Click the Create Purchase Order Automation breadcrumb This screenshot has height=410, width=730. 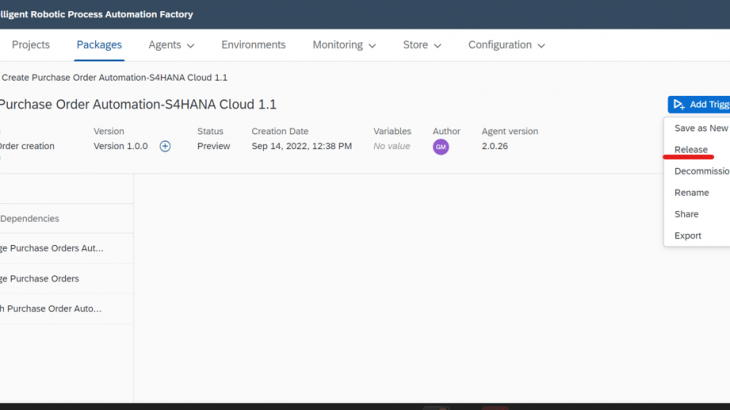[x=114, y=78]
